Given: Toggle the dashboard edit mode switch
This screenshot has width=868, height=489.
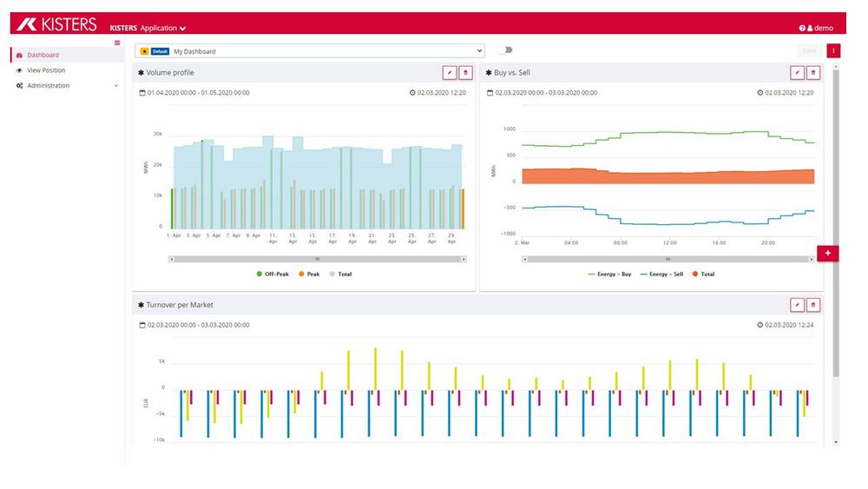Looking at the screenshot, I should (x=504, y=50).
